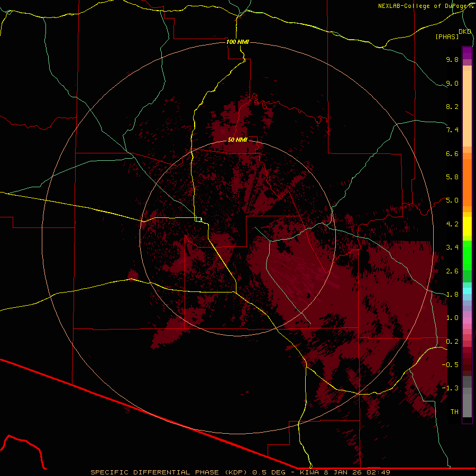476x476 pixels.
Task: Pick the bright green legend color band
Action: pyautogui.click(x=467, y=255)
